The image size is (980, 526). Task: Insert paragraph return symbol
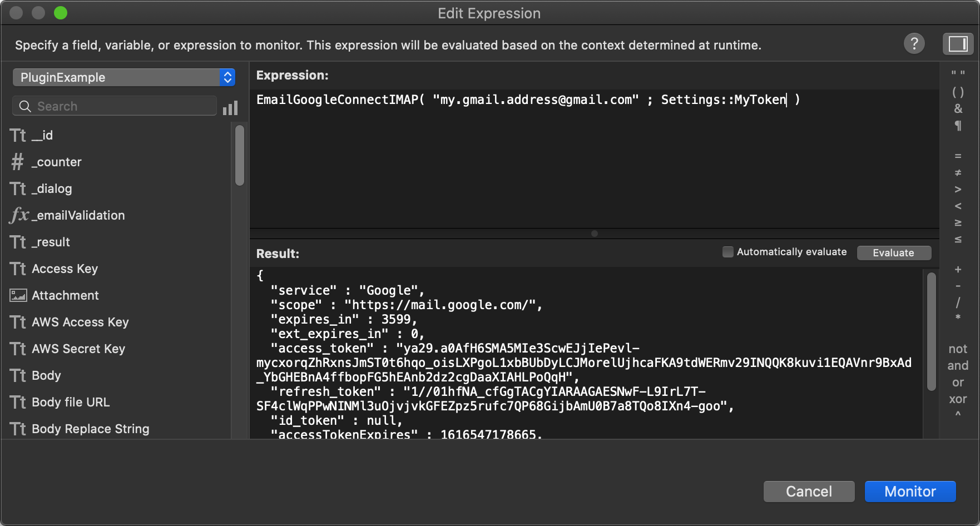(x=958, y=126)
